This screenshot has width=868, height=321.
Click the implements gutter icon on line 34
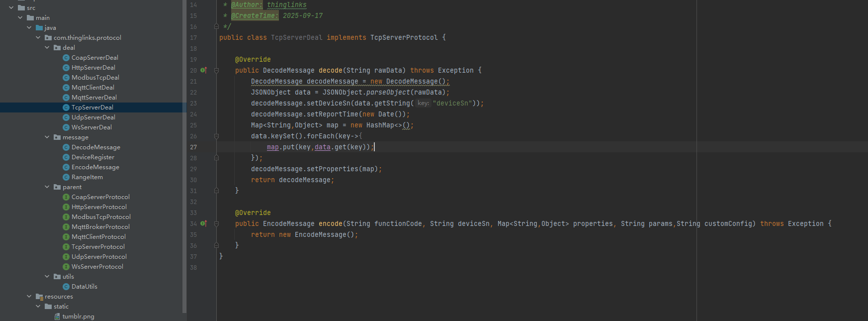203,223
